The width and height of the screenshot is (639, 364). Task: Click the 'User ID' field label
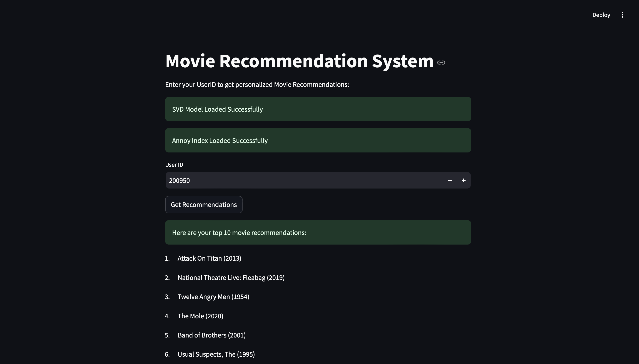click(174, 164)
